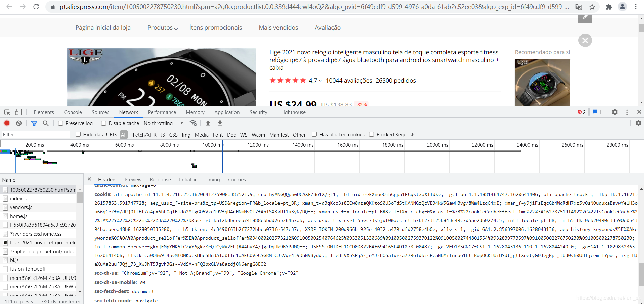
Task: Select the index.js request row
Action: [39, 199]
